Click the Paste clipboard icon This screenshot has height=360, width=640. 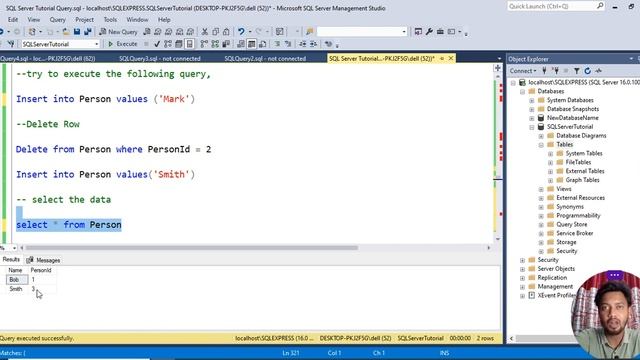click(x=226, y=31)
